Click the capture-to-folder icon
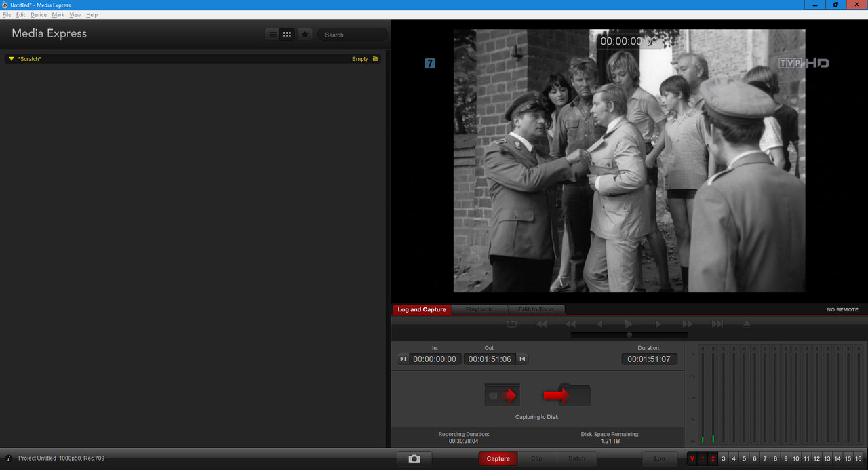 click(567, 395)
